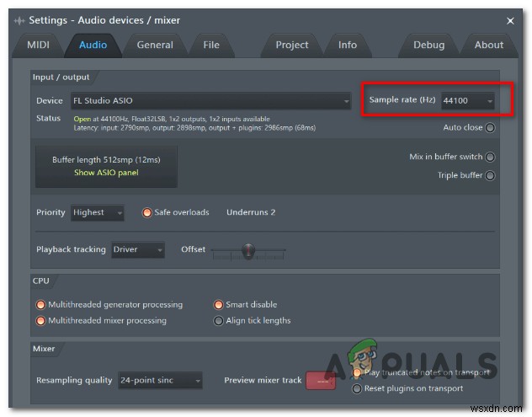This screenshot has width=532, height=417.
Task: Enable Reset plugins on transport
Action: pyautogui.click(x=357, y=389)
